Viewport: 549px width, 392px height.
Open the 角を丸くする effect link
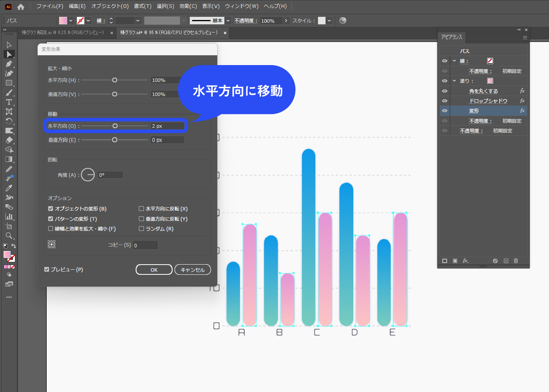tap(484, 91)
